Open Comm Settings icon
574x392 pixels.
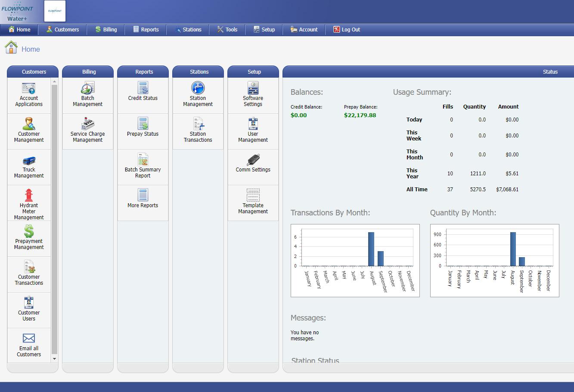(x=253, y=160)
